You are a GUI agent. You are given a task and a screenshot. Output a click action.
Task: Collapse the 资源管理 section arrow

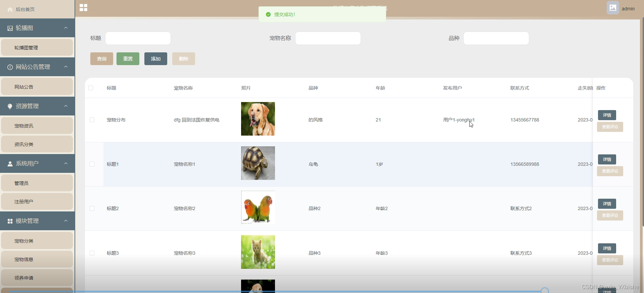pyautogui.click(x=66, y=106)
